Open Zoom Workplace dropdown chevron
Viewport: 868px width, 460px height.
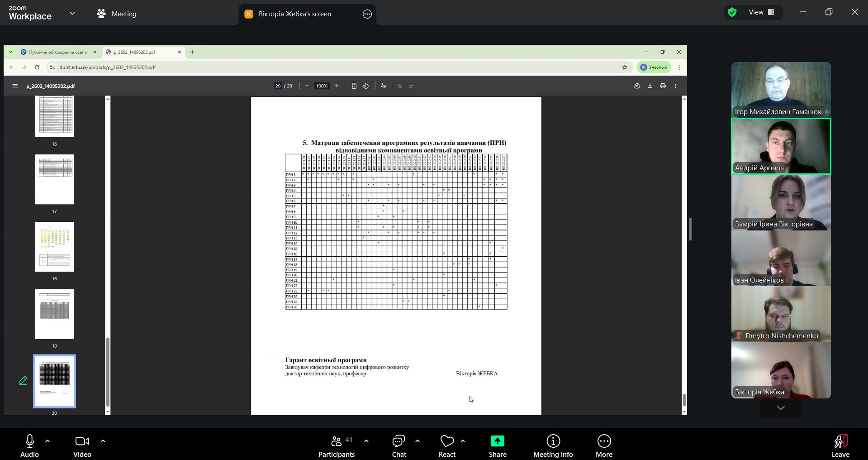point(72,14)
